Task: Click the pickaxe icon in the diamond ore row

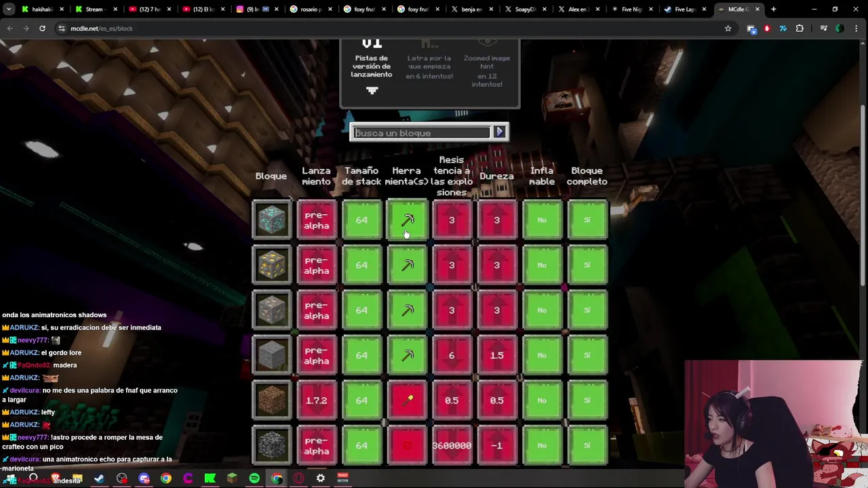Action: (x=407, y=220)
